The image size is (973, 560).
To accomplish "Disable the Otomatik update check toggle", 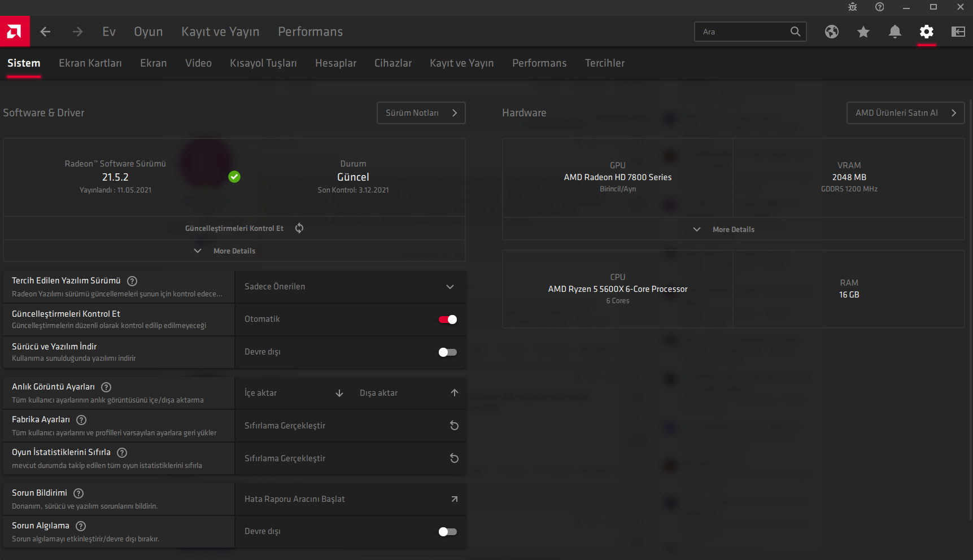I will pyautogui.click(x=448, y=320).
